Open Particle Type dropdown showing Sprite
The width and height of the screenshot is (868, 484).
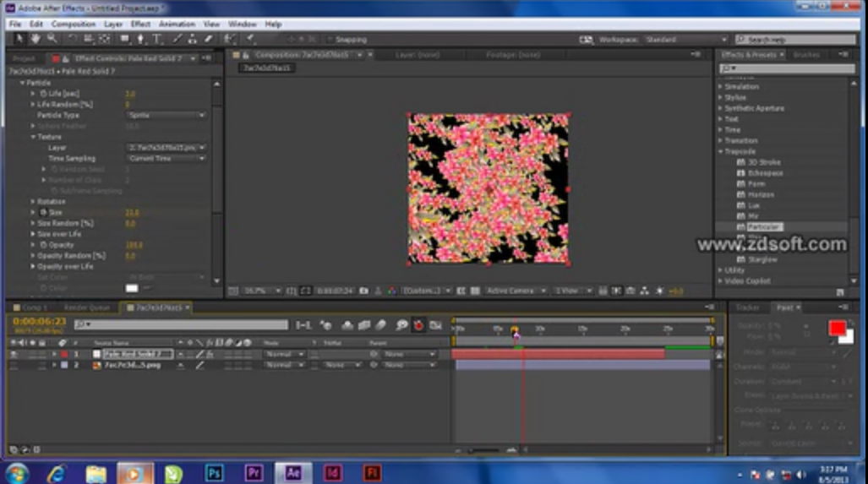tap(166, 115)
